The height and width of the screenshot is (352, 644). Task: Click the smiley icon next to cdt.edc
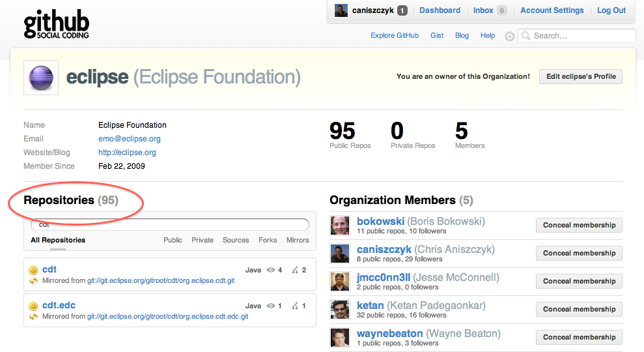click(33, 306)
